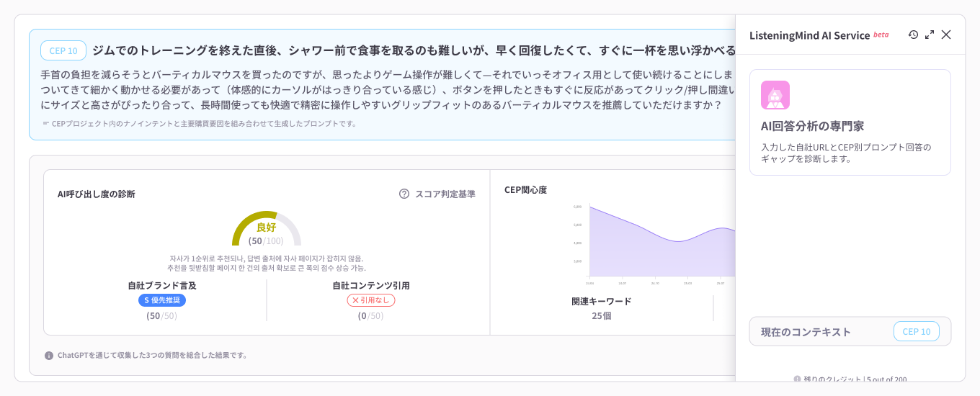Image resolution: width=980 pixels, height=396 pixels.
Task: Click the 自社ブランド言及 label
Action: [162, 285]
